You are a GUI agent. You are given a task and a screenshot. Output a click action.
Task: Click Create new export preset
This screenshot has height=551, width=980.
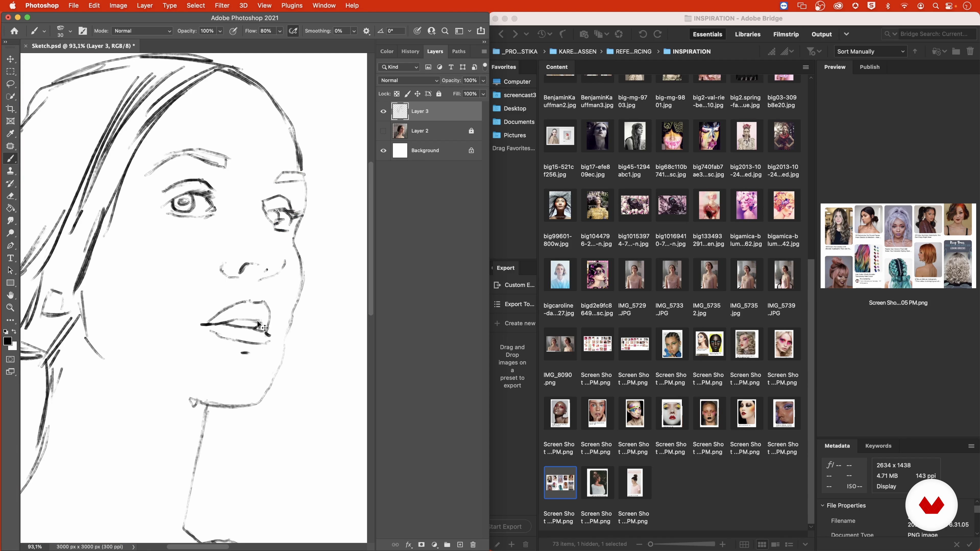[515, 324]
